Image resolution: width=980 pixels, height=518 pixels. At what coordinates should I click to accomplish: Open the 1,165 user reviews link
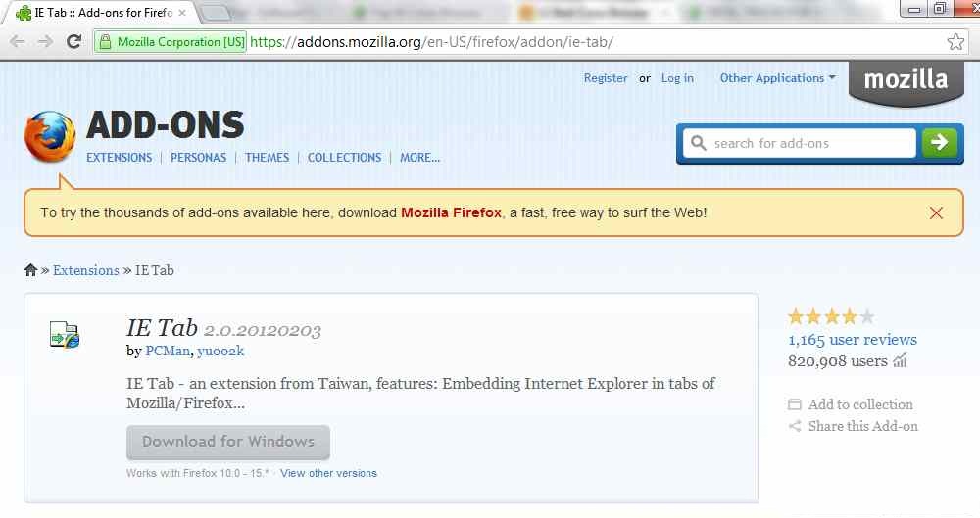tap(853, 339)
